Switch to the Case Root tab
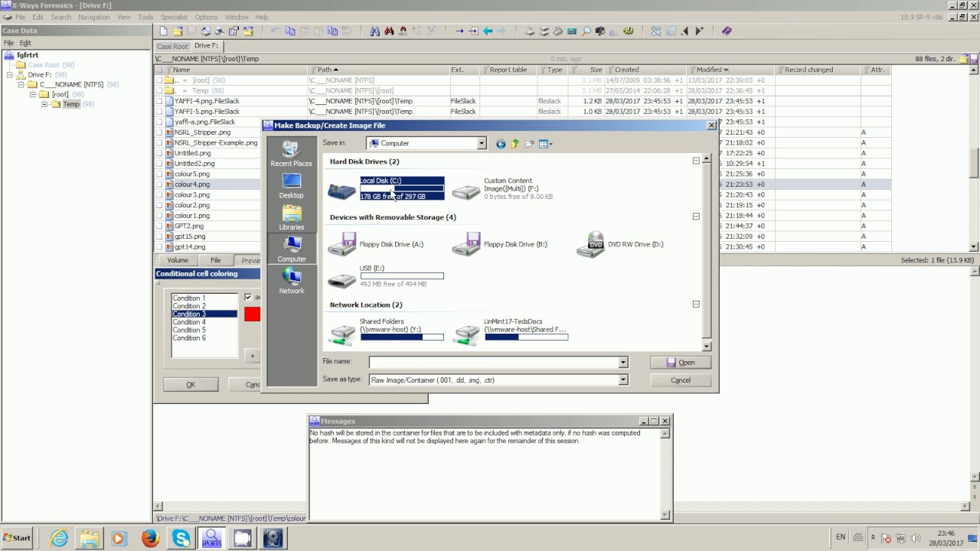The width and height of the screenshot is (980, 551). point(172,46)
